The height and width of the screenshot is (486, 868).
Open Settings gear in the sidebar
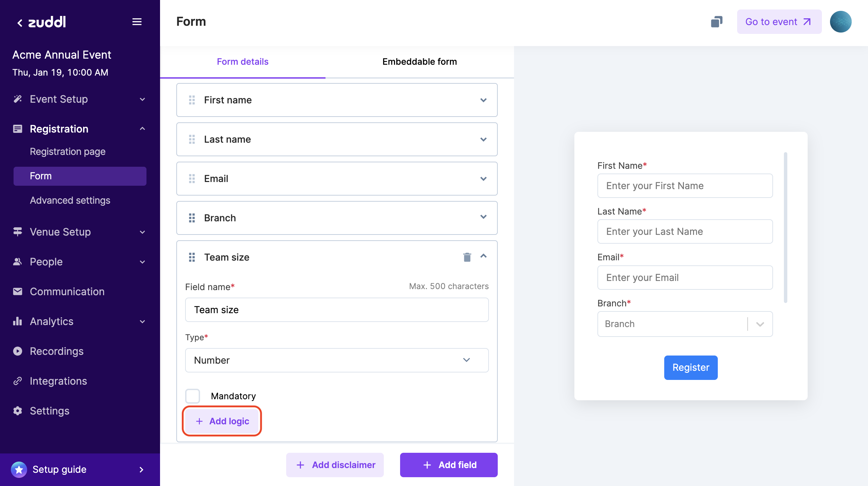[x=18, y=411]
